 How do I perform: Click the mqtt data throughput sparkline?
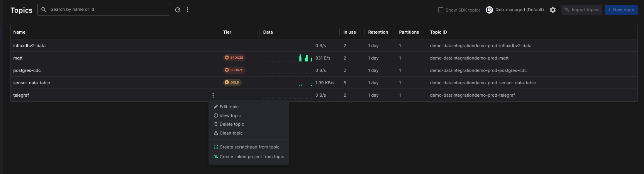pyautogui.click(x=288, y=58)
